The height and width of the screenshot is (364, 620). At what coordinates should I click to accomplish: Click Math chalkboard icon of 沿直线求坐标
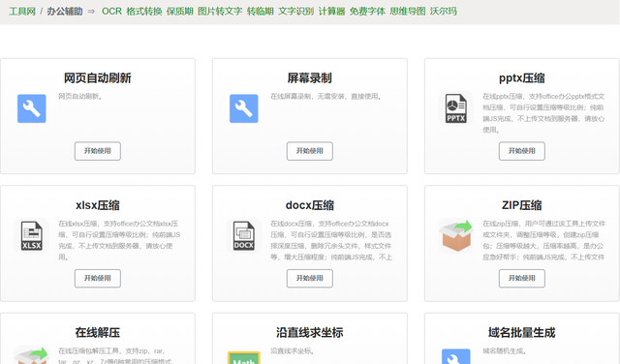point(243,357)
